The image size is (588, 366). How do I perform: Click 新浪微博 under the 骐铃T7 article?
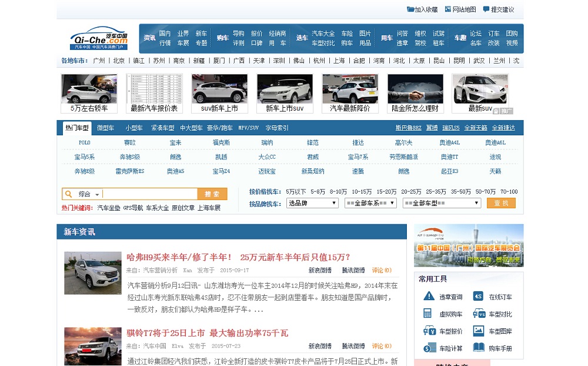[320, 346]
